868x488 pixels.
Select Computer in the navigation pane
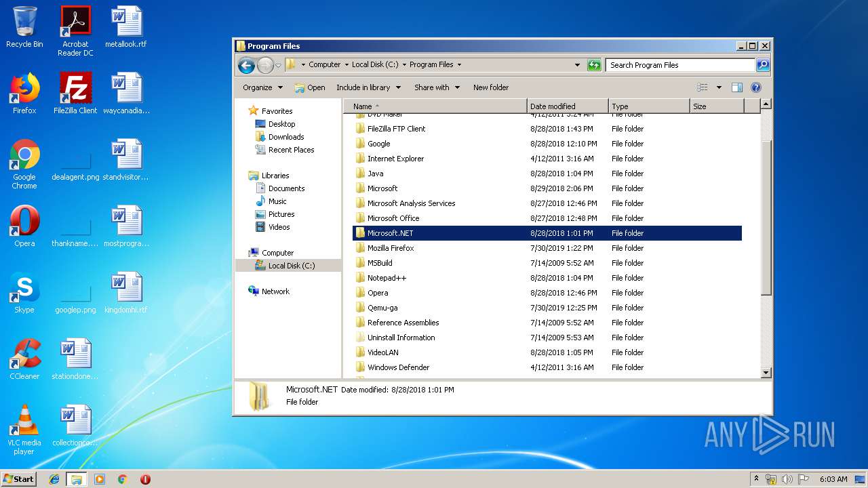(x=271, y=253)
